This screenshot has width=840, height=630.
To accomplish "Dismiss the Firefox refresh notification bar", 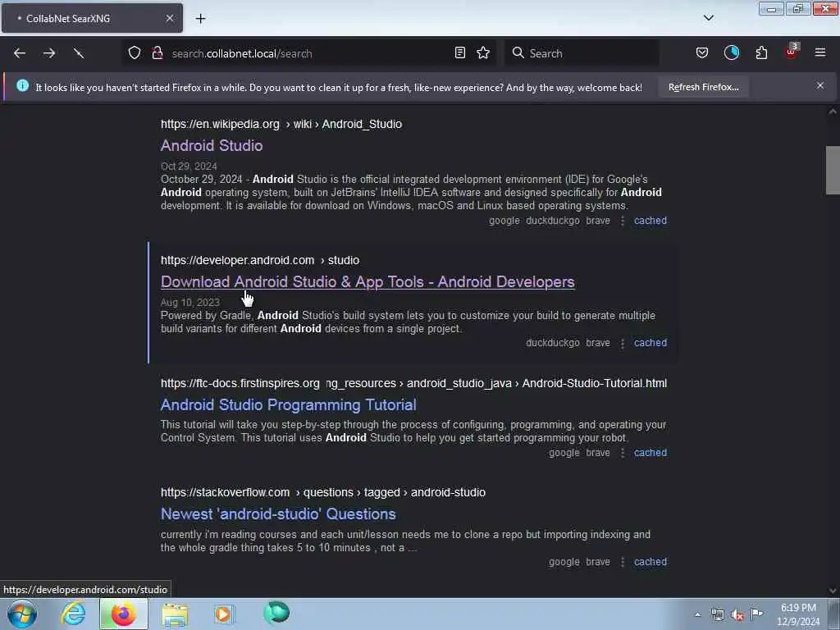I will 820,85.
